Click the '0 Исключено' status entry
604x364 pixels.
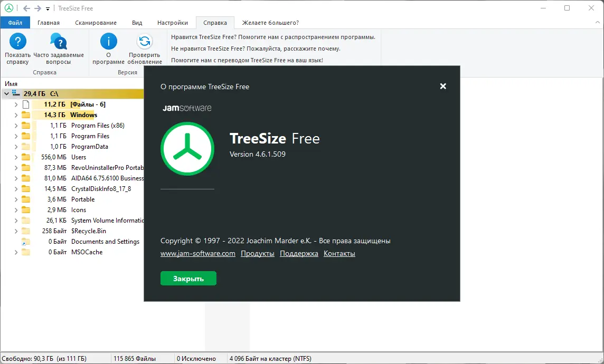(196, 359)
